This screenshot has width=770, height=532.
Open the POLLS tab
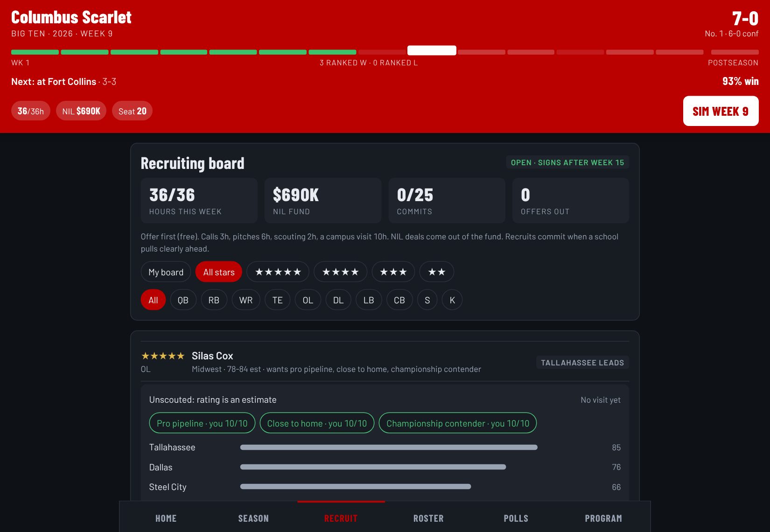516,518
